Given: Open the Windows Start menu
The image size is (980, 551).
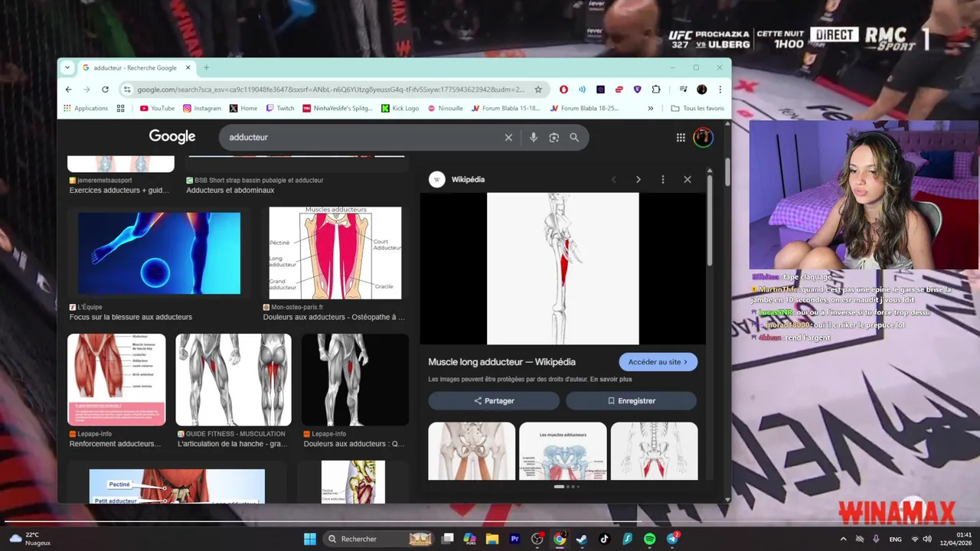Looking at the screenshot, I should tap(310, 539).
